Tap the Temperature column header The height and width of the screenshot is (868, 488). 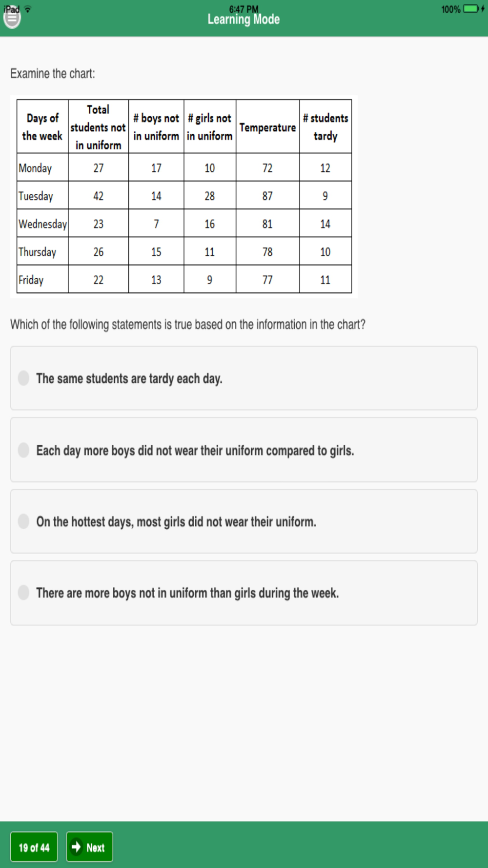(x=267, y=127)
